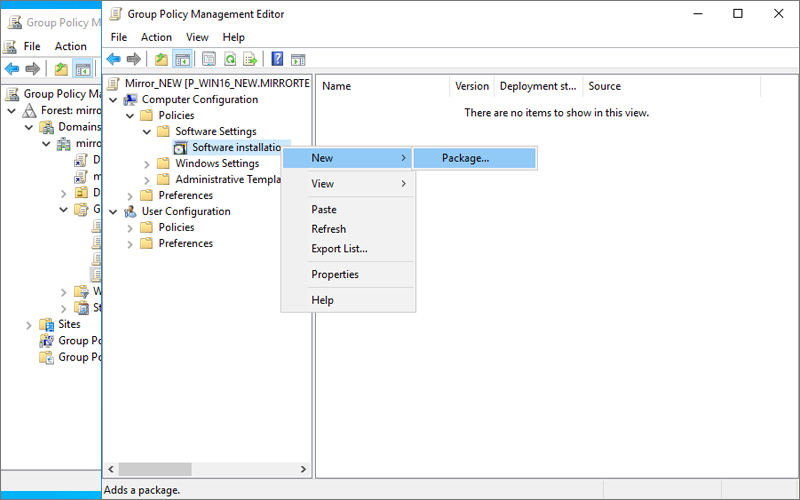Click the "Adds a package." status bar text
This screenshot has height=500, width=800.
click(142, 490)
